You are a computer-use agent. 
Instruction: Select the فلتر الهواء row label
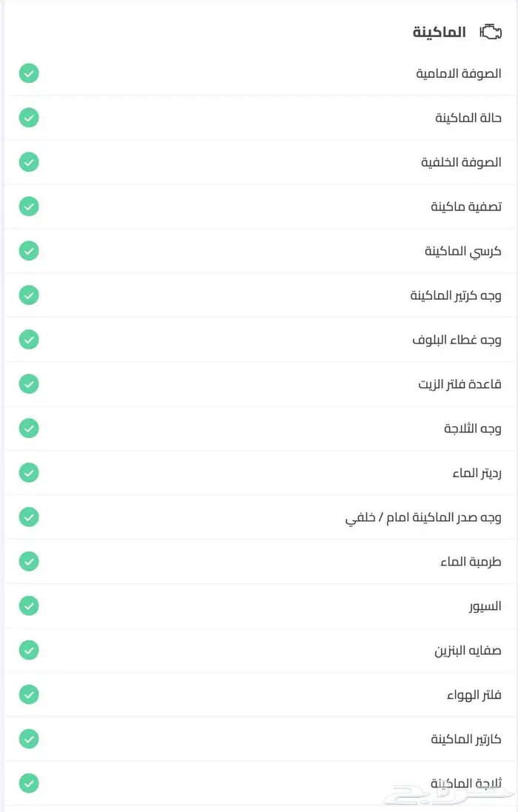[x=474, y=695]
